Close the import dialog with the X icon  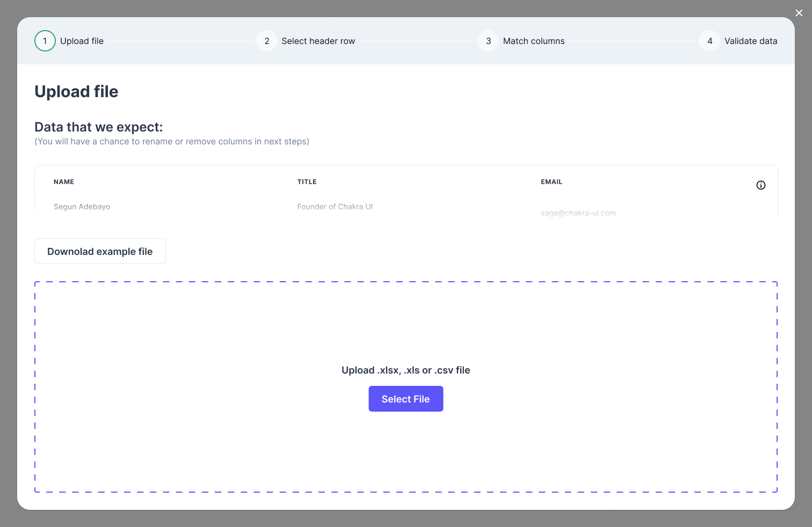(x=799, y=13)
